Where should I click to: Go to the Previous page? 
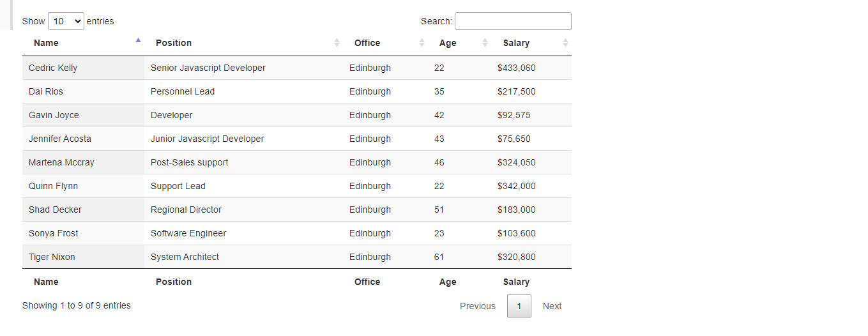coord(477,306)
